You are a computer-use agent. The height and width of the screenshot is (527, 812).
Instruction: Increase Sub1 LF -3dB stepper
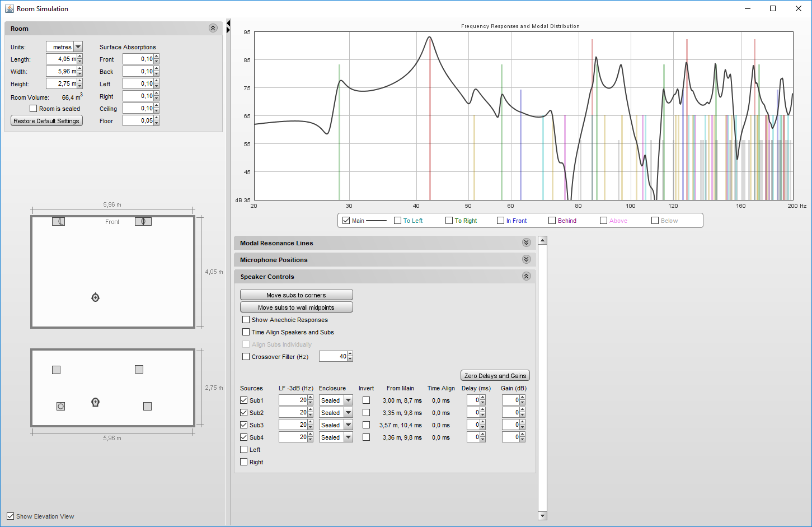coord(311,398)
